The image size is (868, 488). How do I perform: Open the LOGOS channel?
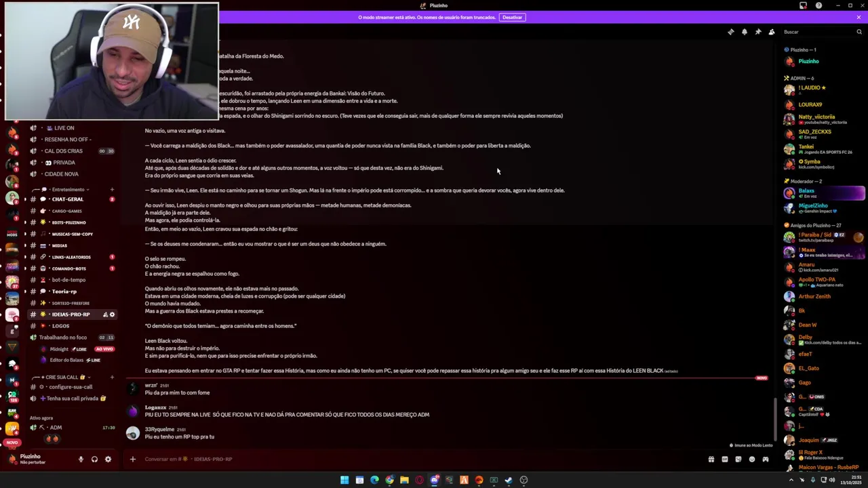tap(71, 326)
